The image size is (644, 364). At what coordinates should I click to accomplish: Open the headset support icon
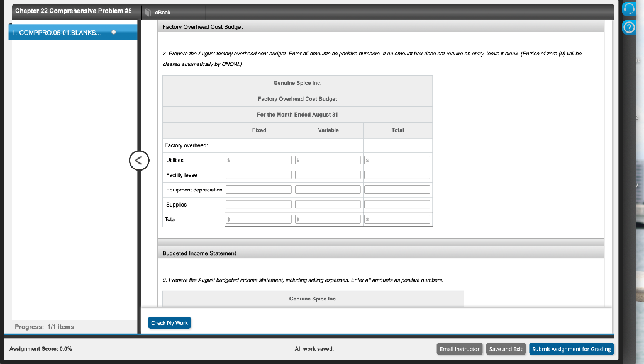click(629, 9)
